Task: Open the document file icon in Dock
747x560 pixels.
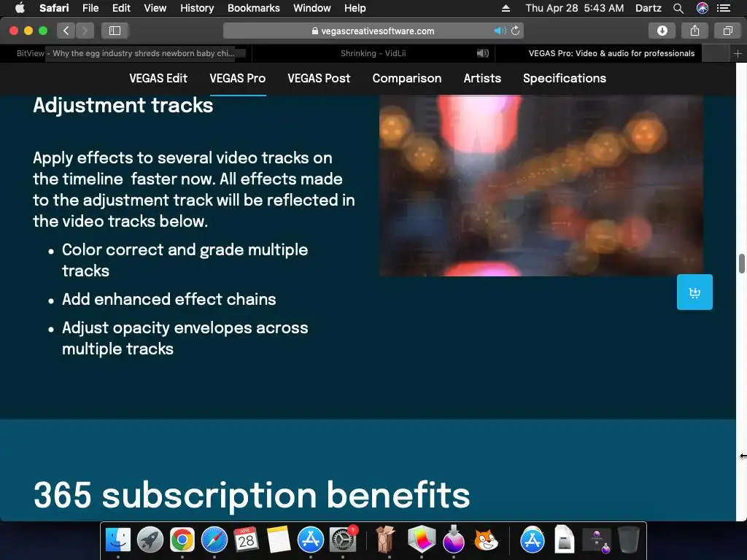Action: click(564, 540)
